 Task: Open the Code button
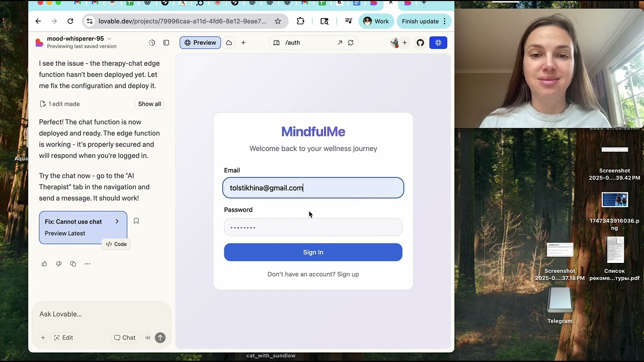(x=116, y=244)
